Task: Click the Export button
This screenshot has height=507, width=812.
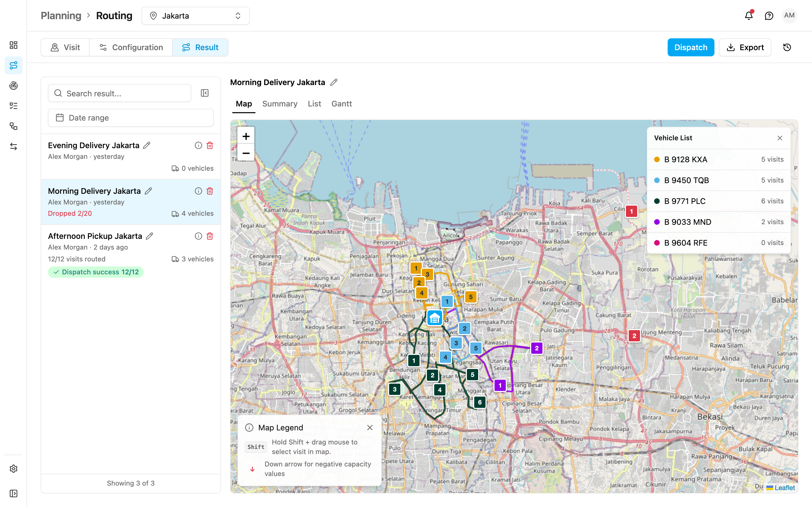Action: pyautogui.click(x=745, y=47)
